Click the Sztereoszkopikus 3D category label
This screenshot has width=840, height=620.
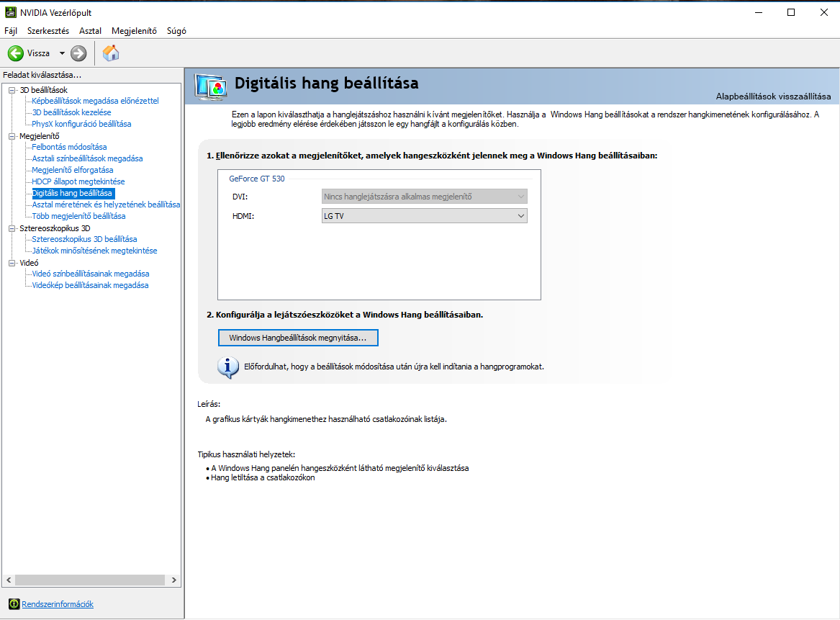tap(55, 228)
